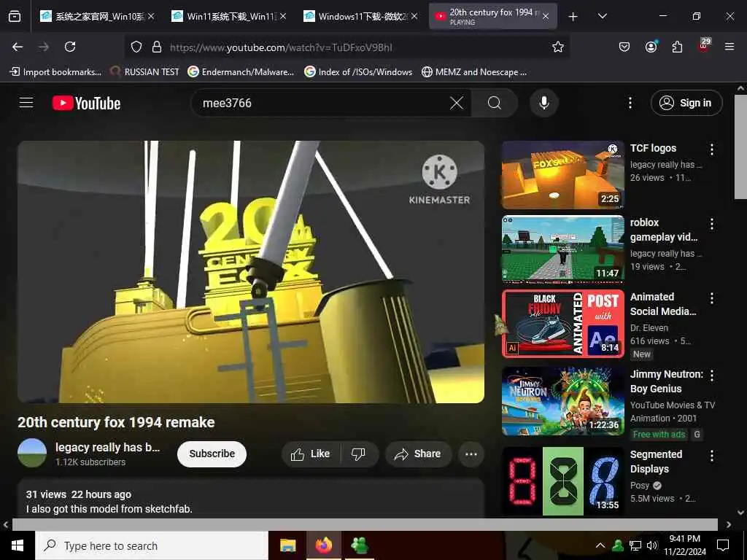Open the Animated Social Media thumbnail
This screenshot has height=560, width=747.
point(563,324)
